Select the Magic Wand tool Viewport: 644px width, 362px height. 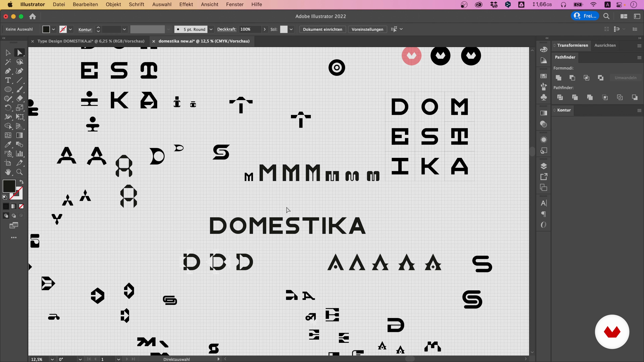8,62
